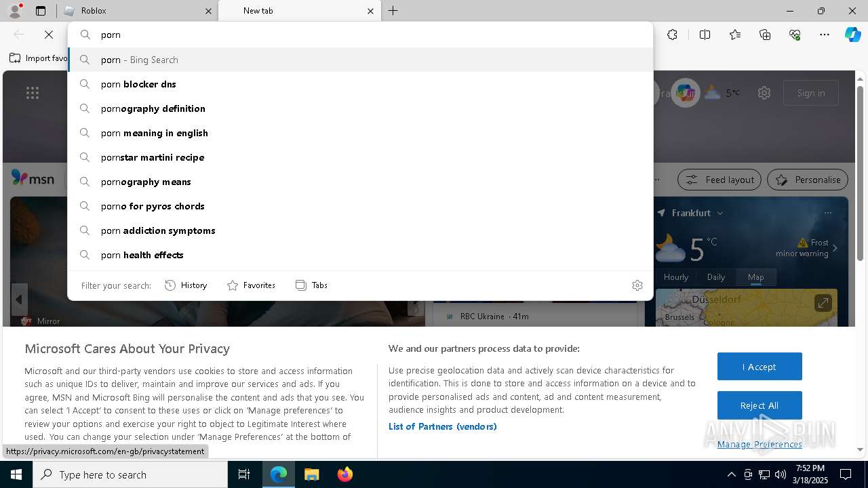Screen dimensions: 868x488
Task: Click Personalise feed button
Action: (808, 180)
